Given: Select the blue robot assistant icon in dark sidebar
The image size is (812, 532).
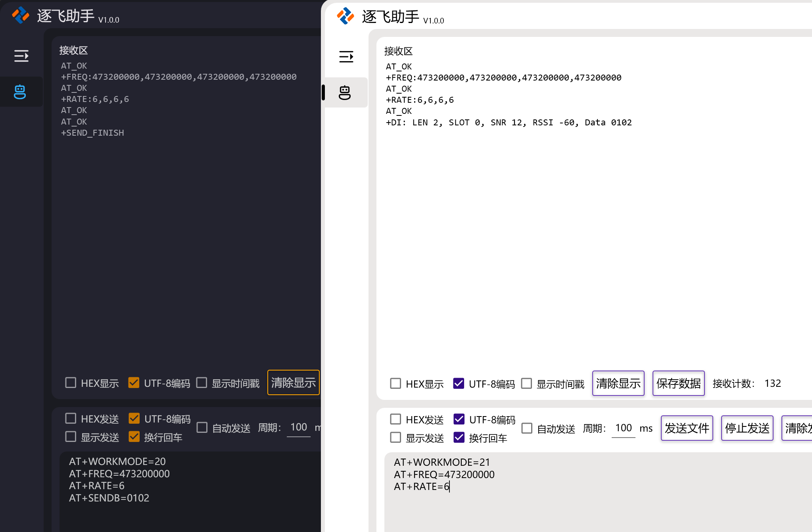Looking at the screenshot, I should (x=20, y=92).
